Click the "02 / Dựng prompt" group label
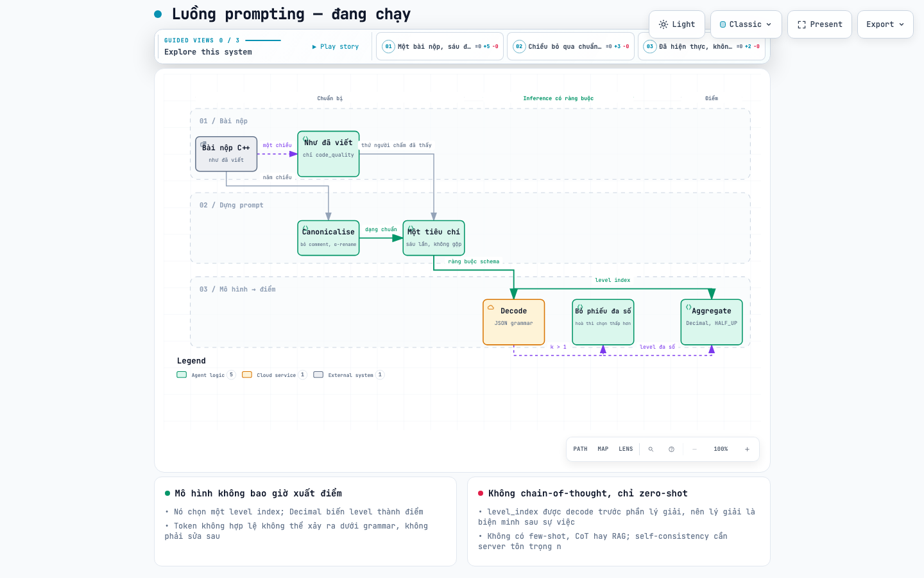Screen dimensions: 924x578 pos(231,206)
